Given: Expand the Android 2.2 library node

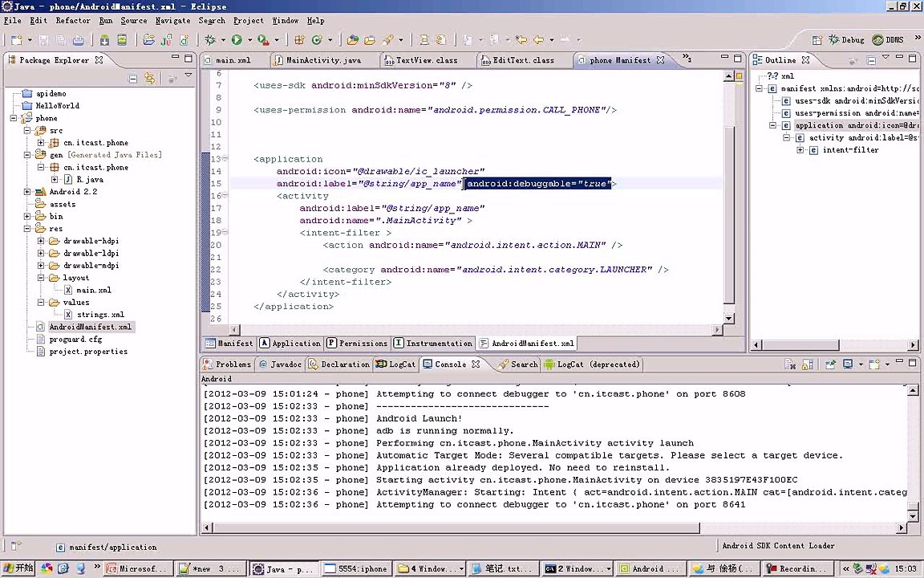Looking at the screenshot, I should pyautogui.click(x=28, y=192).
